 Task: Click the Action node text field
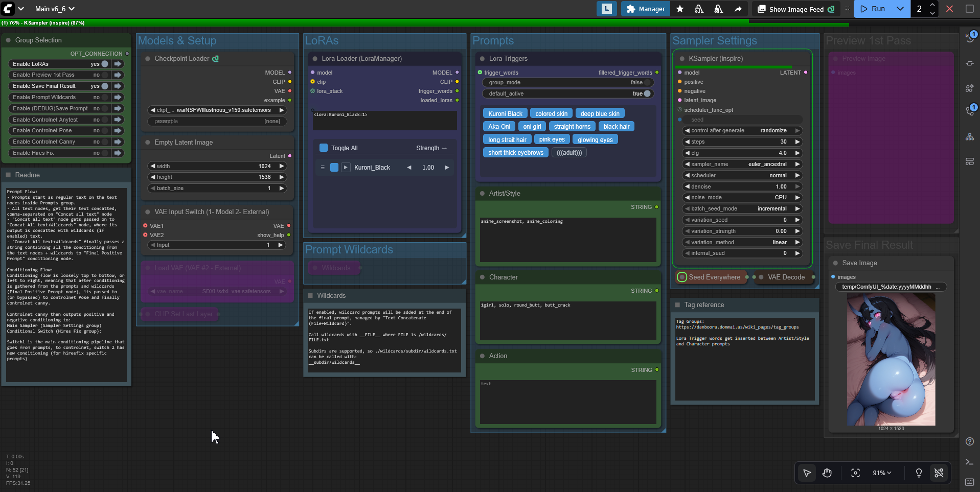[567, 401]
